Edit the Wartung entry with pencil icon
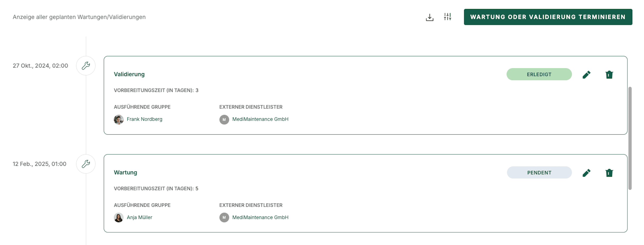 pyautogui.click(x=586, y=173)
